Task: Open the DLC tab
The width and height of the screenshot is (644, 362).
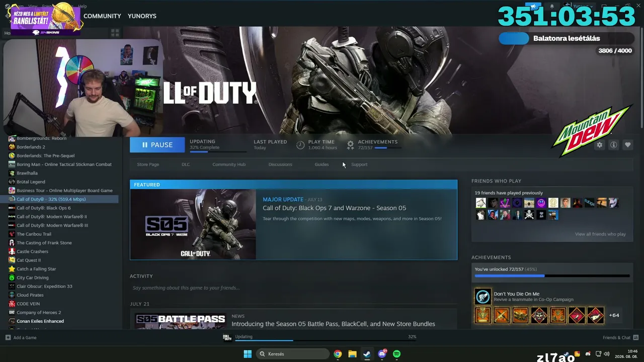Action: tap(186, 164)
